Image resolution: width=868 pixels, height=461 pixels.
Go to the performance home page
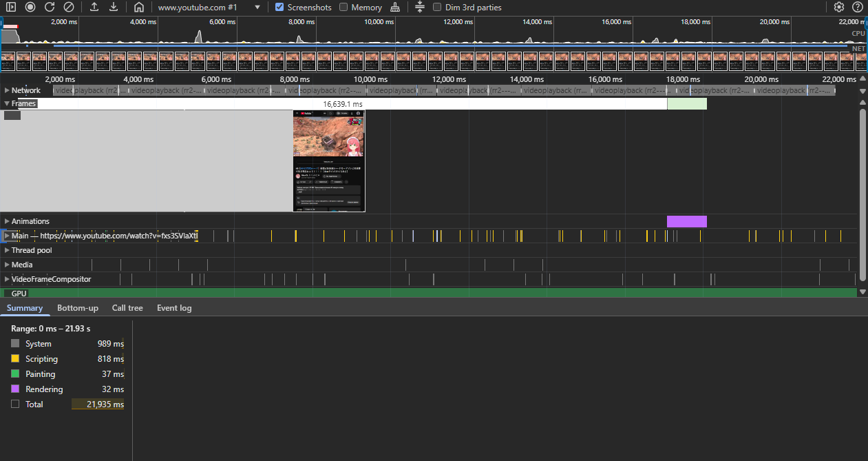(x=139, y=8)
